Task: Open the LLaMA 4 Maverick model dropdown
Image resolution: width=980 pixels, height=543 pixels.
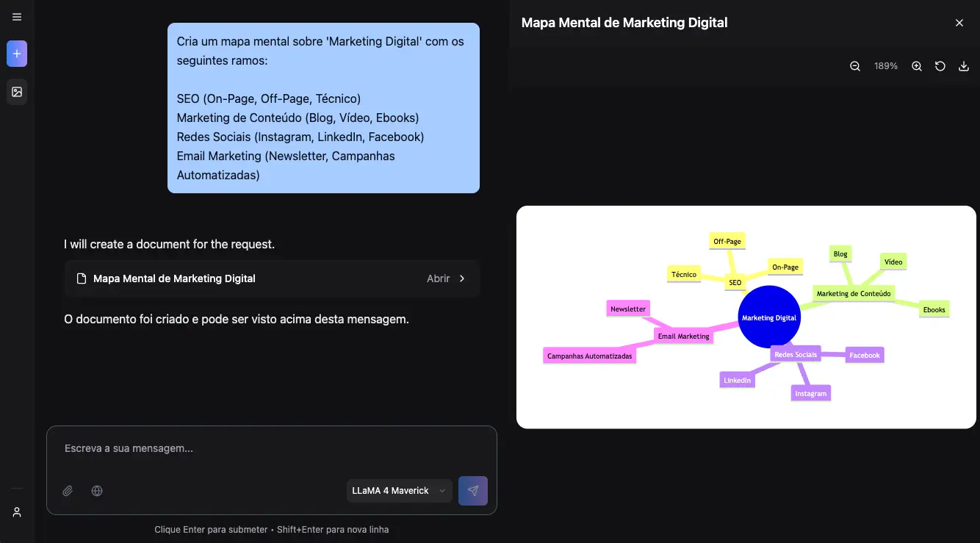Action: [x=400, y=491]
